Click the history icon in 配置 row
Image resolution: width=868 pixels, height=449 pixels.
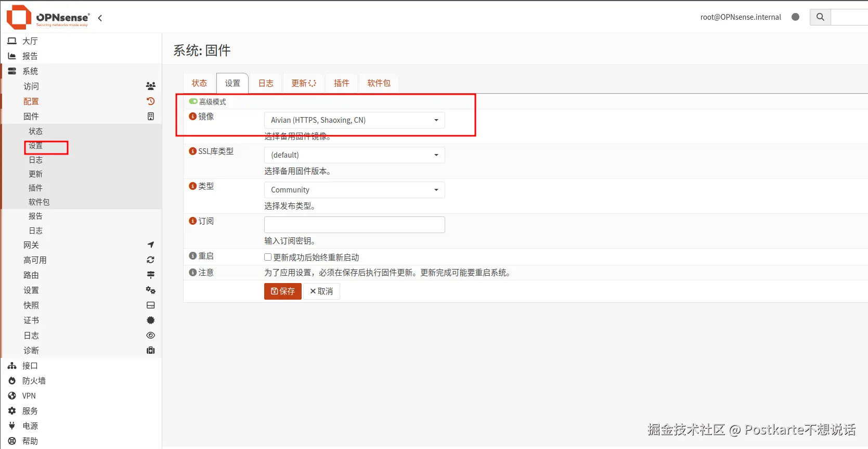[x=151, y=101]
